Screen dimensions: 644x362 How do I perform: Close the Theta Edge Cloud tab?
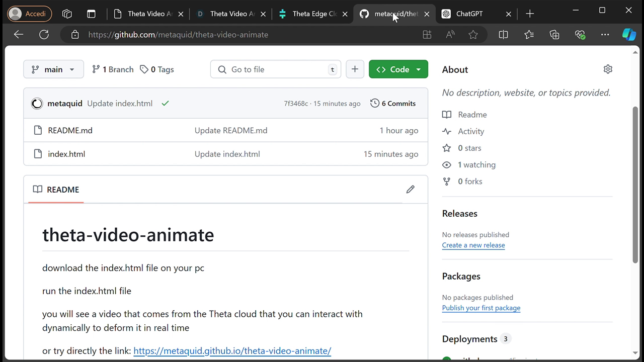click(x=345, y=14)
